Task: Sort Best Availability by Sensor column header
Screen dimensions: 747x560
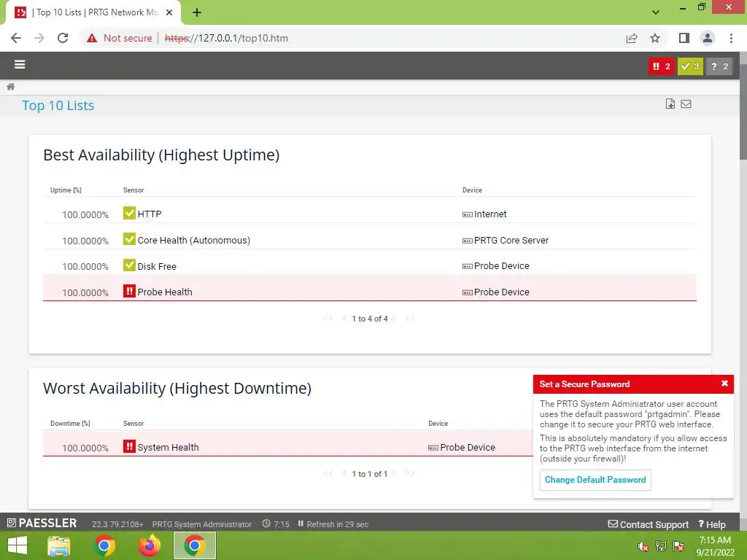Action: point(133,190)
